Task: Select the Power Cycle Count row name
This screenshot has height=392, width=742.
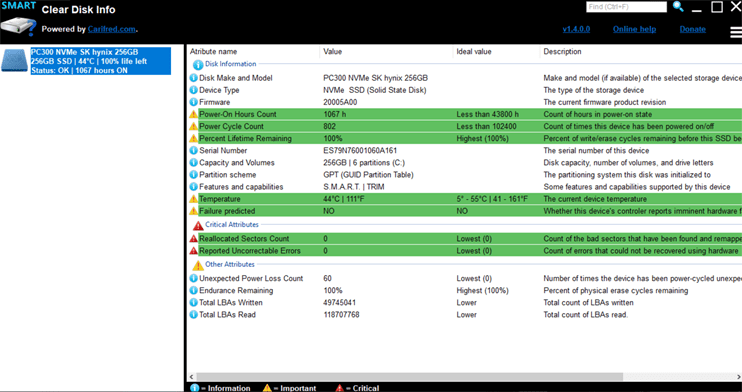Action: (231, 126)
